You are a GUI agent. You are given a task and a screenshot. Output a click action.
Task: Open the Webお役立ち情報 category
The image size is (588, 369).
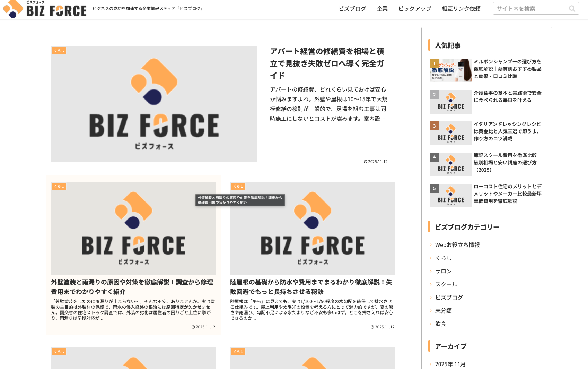(x=457, y=245)
